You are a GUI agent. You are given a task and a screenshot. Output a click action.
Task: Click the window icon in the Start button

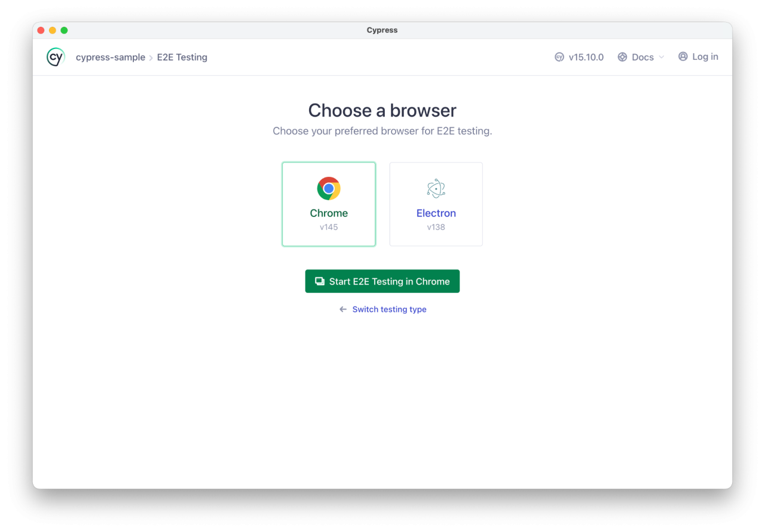tap(320, 282)
